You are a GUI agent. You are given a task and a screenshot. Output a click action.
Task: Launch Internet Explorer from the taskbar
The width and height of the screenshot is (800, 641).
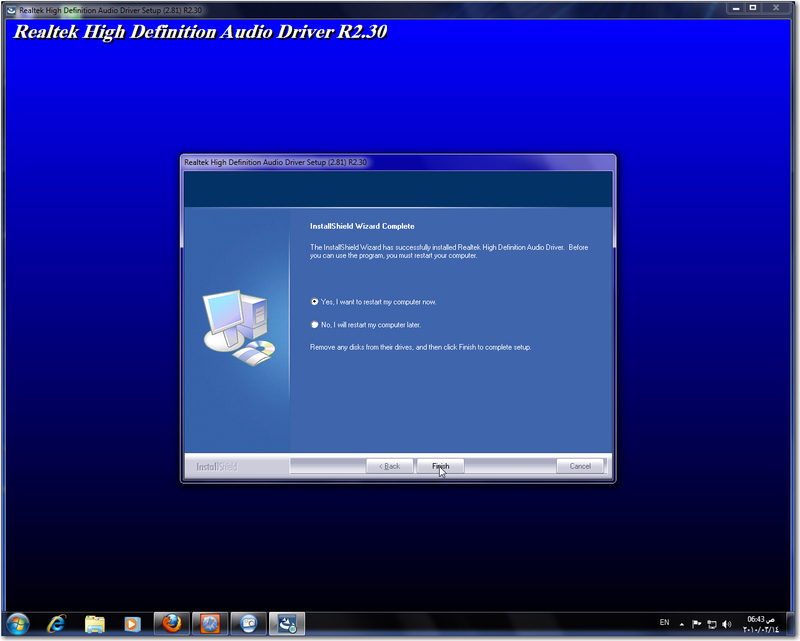[x=56, y=624]
